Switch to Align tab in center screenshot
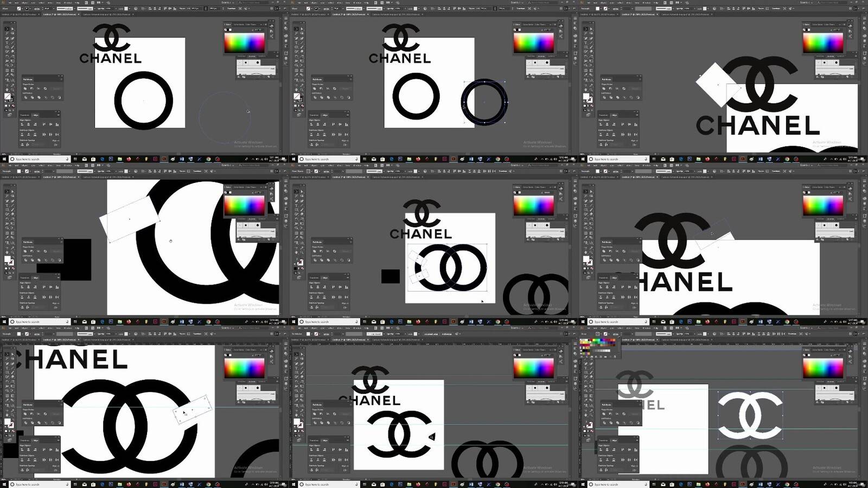The height and width of the screenshot is (488, 868). 325,278
